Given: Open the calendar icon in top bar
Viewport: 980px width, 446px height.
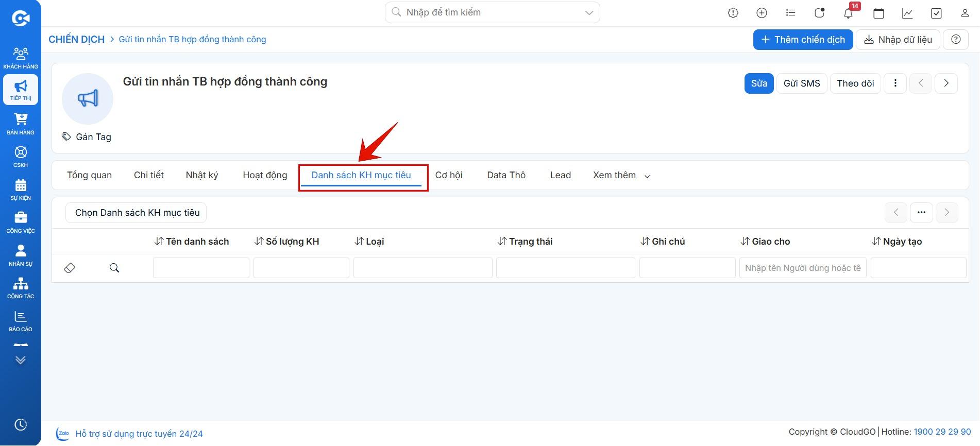Looking at the screenshot, I should click(x=879, y=13).
